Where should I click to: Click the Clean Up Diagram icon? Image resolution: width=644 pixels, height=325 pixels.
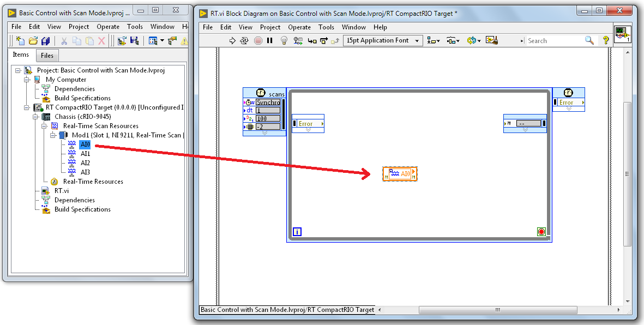point(492,40)
